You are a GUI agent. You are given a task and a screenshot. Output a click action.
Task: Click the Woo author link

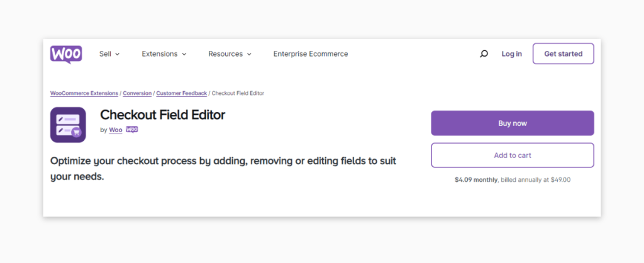116,130
